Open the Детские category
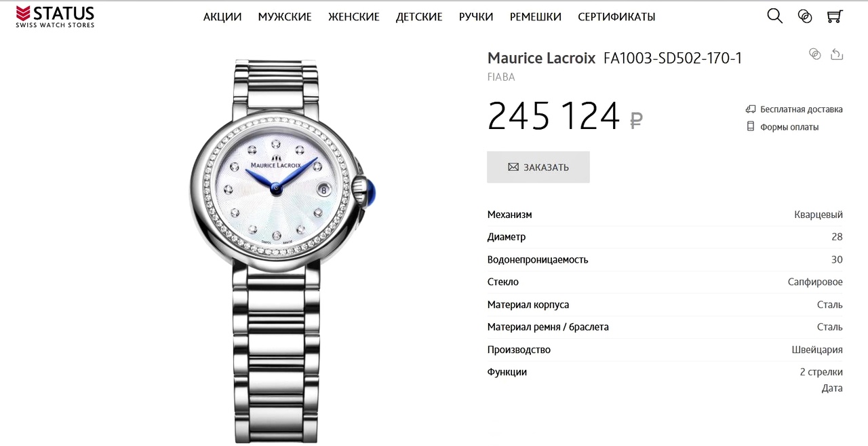 coord(419,17)
